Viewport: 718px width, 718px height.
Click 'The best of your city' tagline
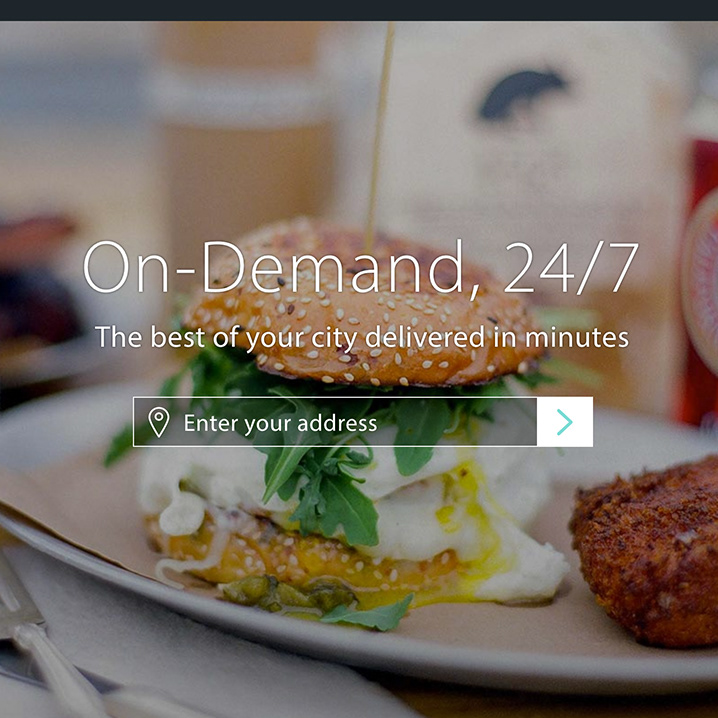[361, 337]
